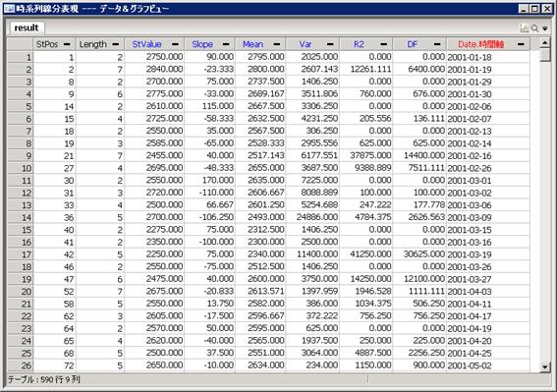
Task: Select the Mean column header label
Action: tap(252, 44)
